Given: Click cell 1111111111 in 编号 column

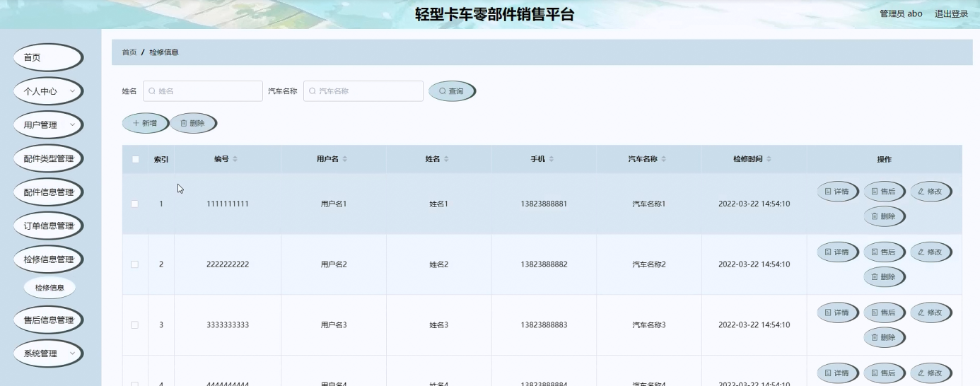Looking at the screenshot, I should pyautogui.click(x=228, y=204).
